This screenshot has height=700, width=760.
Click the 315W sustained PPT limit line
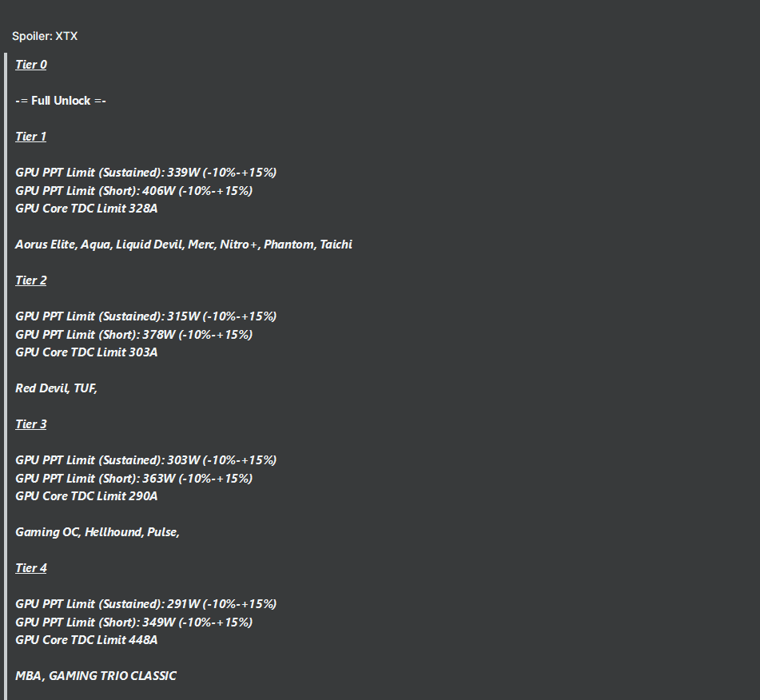coord(146,316)
